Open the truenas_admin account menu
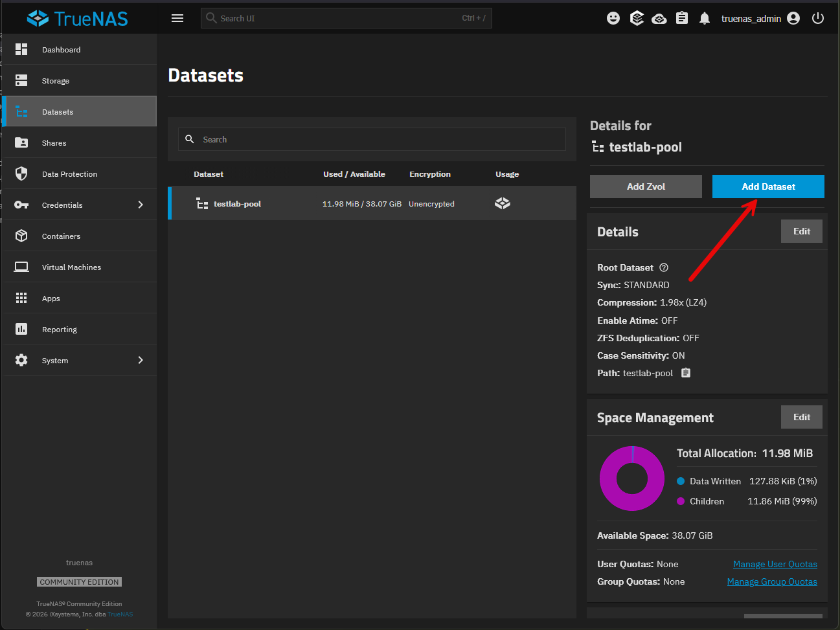840x630 pixels. [x=760, y=18]
